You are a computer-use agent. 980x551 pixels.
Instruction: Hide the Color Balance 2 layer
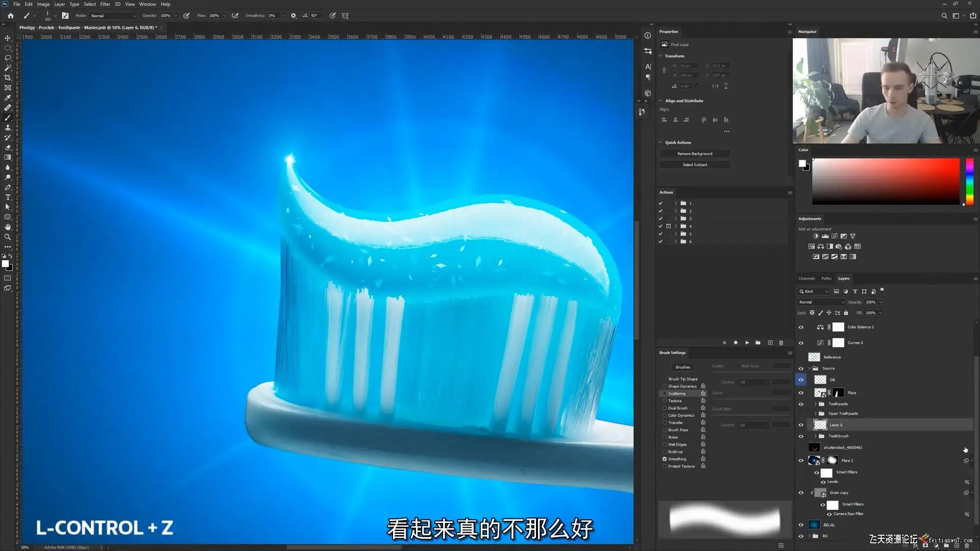[801, 327]
